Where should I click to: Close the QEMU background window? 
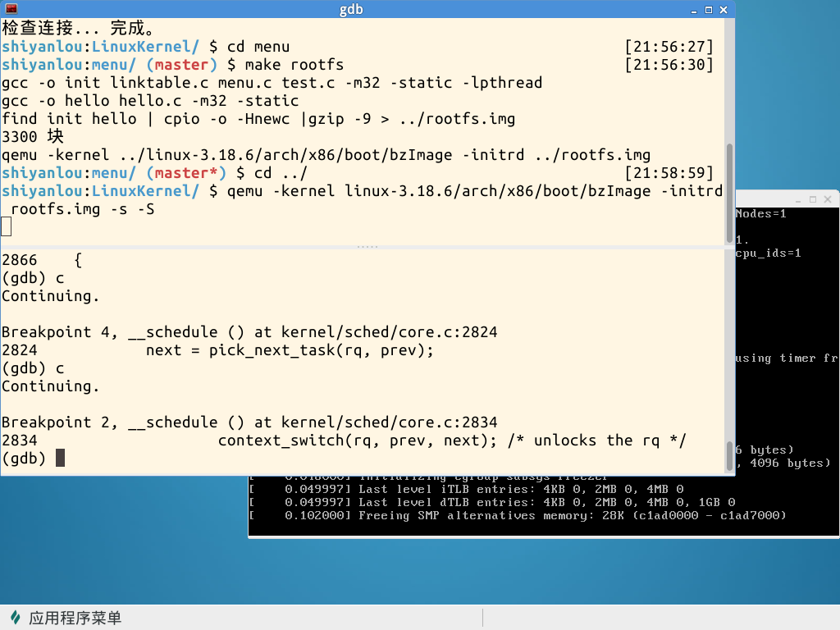click(x=828, y=199)
